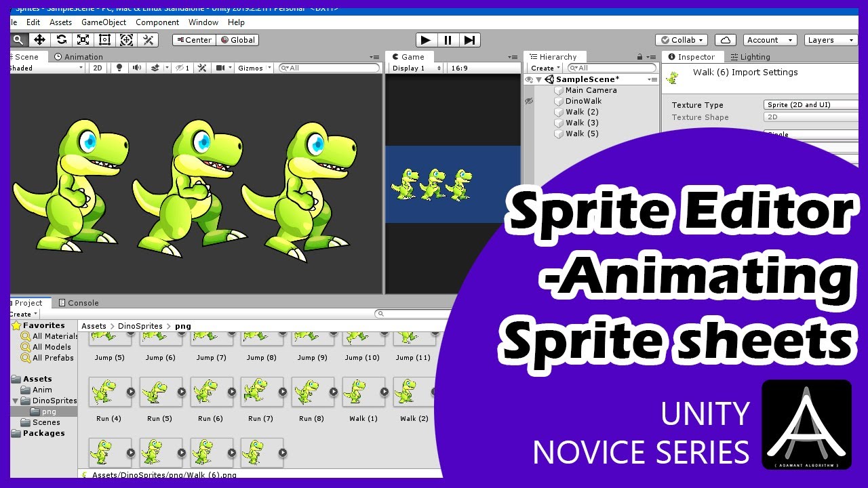
Task: Toggle scene lighting bulb icon
Action: (x=120, y=68)
